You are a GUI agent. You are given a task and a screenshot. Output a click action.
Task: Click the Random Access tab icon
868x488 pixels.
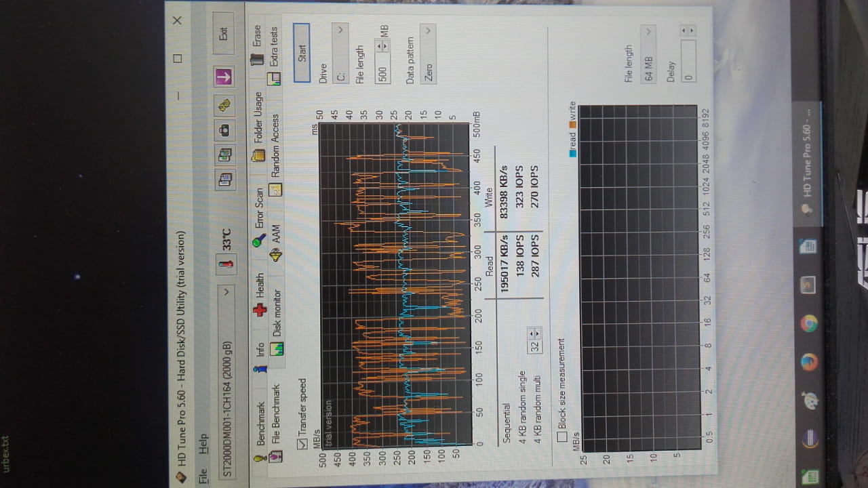[x=275, y=190]
